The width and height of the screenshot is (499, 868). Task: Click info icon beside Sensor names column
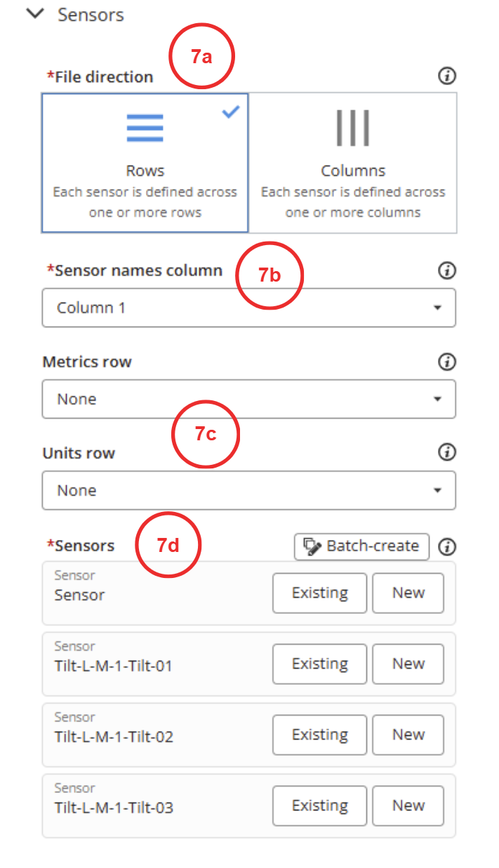pos(447,270)
